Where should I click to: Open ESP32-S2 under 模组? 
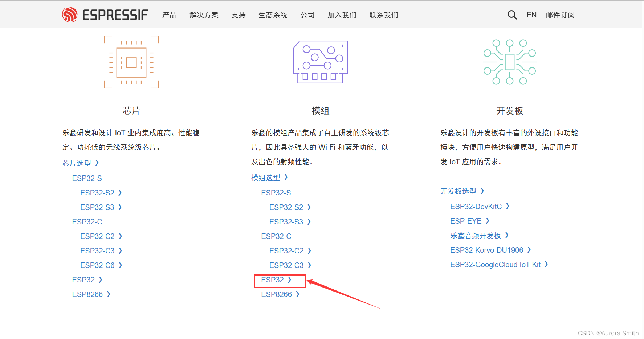290,207
